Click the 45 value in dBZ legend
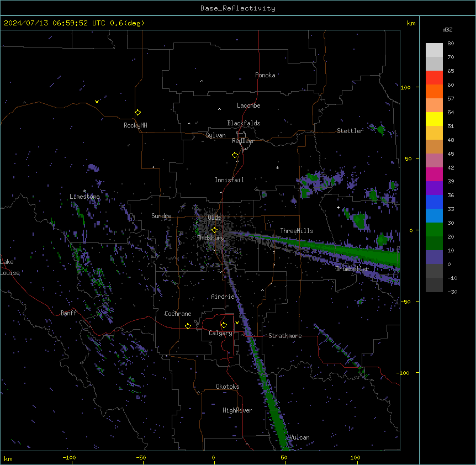The height and width of the screenshot is (465, 476). tap(451, 154)
